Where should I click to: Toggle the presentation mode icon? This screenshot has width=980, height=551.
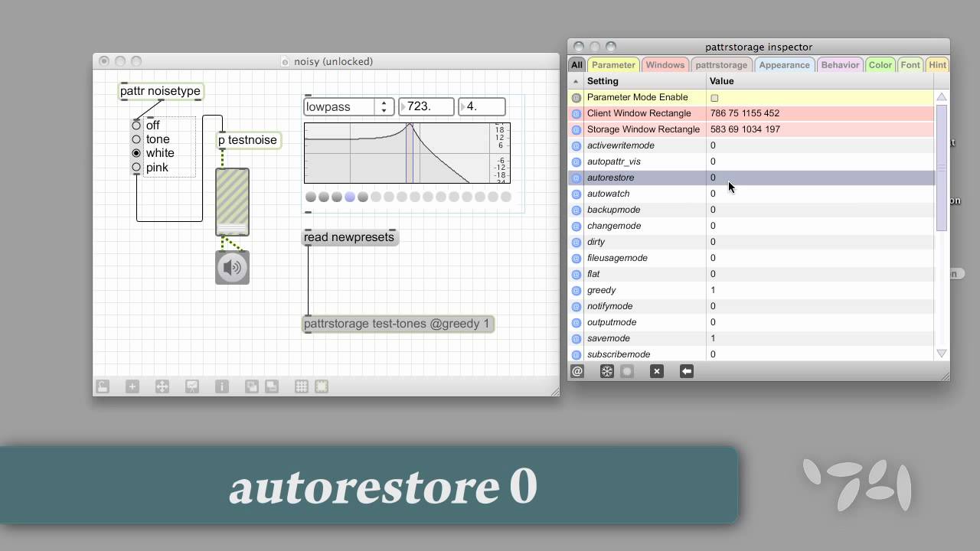coord(192,387)
